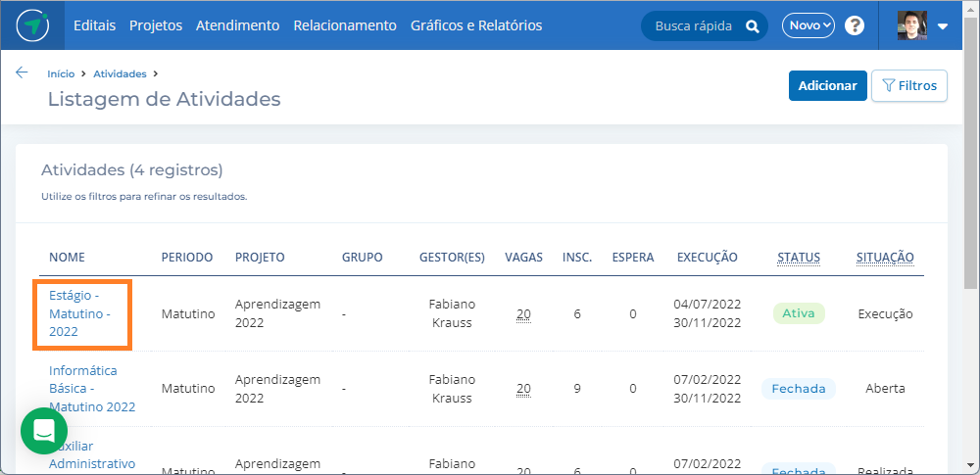Click Execução situation text
980x475 pixels.
885,313
